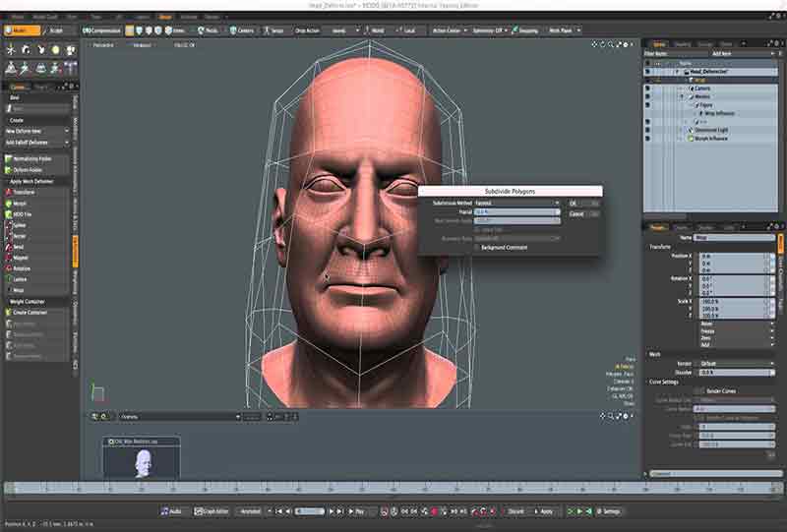787x532 pixels.
Task: Select the Wrap item in the tree
Action: point(700,80)
